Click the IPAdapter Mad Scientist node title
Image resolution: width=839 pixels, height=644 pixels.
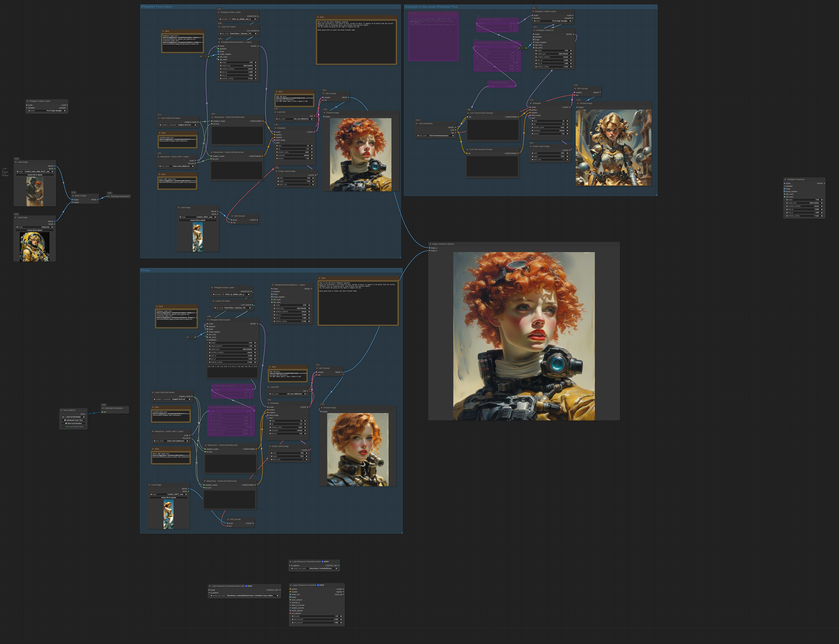220,320
